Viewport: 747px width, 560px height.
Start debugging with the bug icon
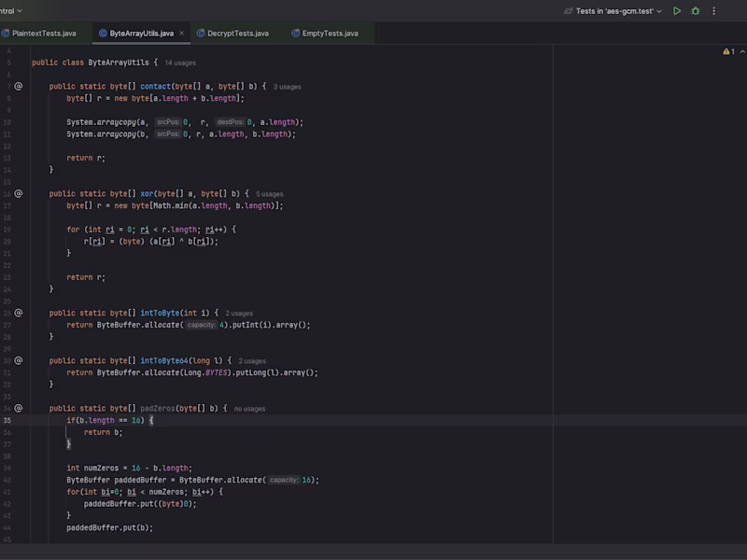pos(696,11)
